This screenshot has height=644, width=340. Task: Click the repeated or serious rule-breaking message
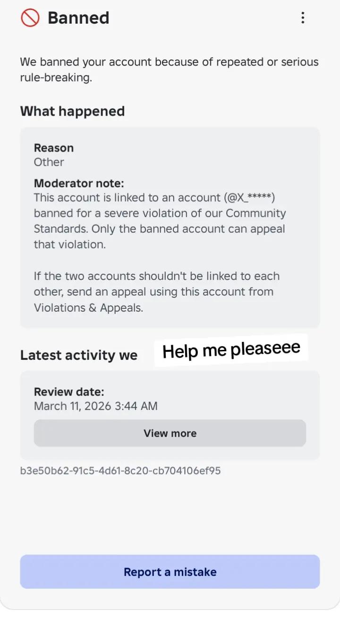169,69
